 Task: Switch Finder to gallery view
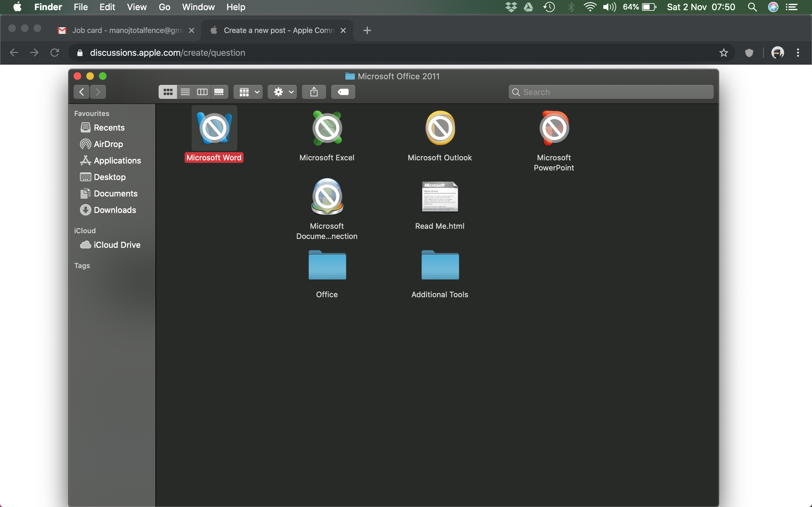click(x=219, y=92)
